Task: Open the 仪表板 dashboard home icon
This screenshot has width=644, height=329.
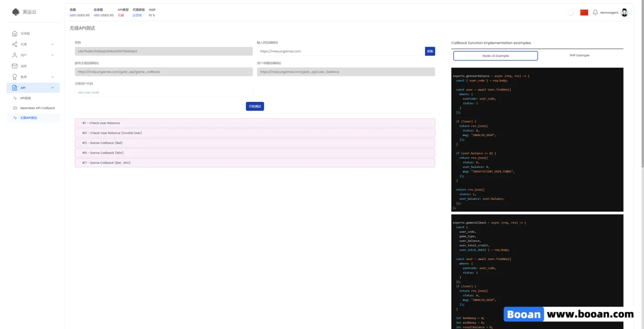Action: tap(15, 34)
